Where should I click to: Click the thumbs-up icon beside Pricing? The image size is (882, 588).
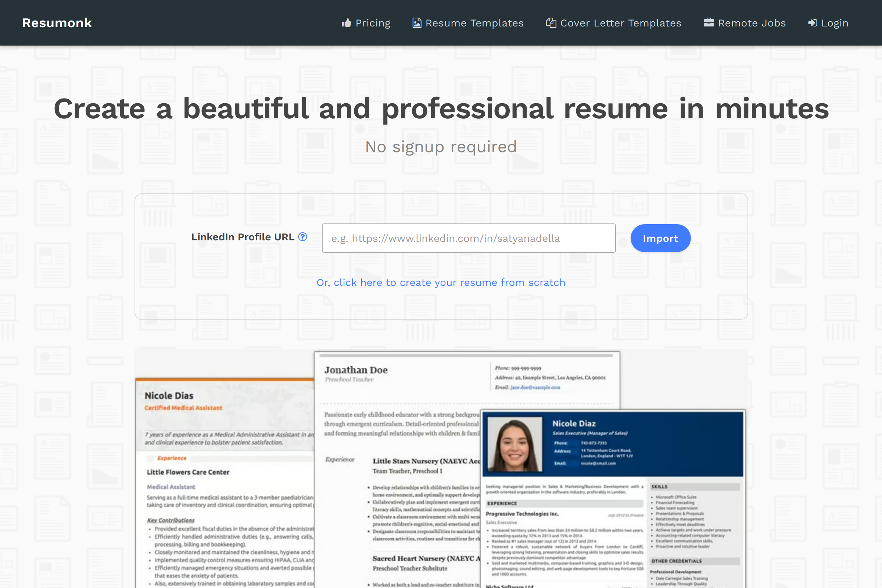click(347, 23)
